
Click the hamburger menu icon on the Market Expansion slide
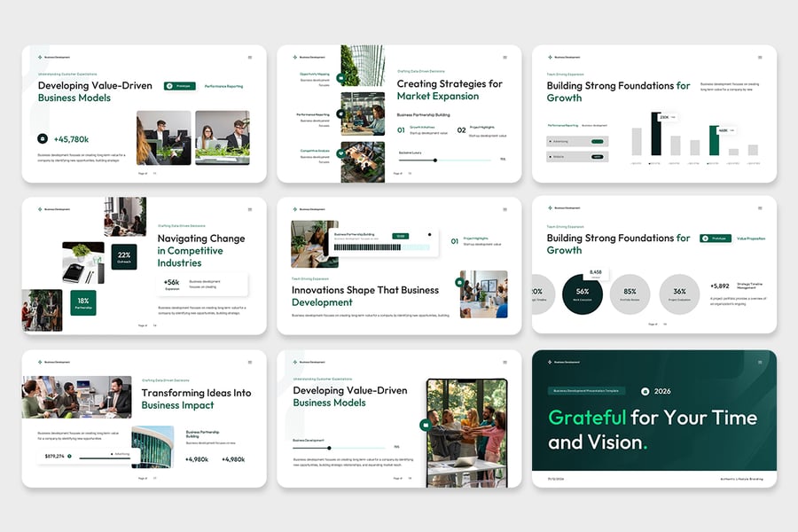coord(505,58)
